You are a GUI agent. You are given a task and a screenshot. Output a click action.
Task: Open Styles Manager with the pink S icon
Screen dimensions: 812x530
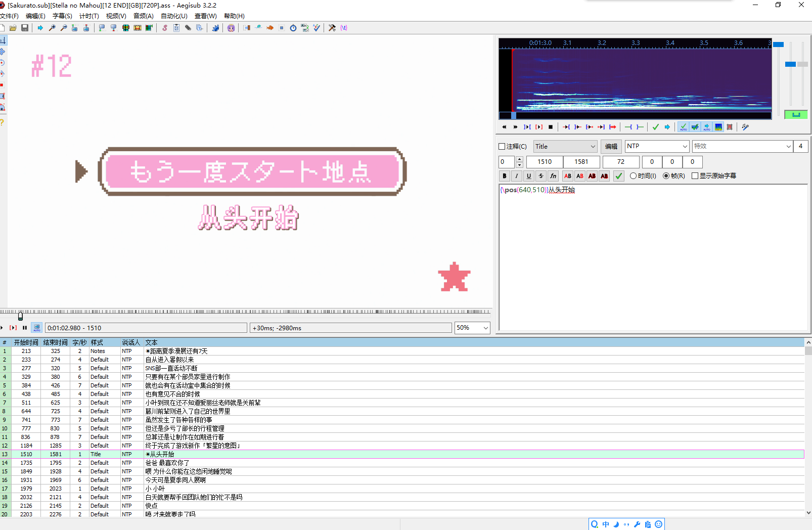pos(165,28)
